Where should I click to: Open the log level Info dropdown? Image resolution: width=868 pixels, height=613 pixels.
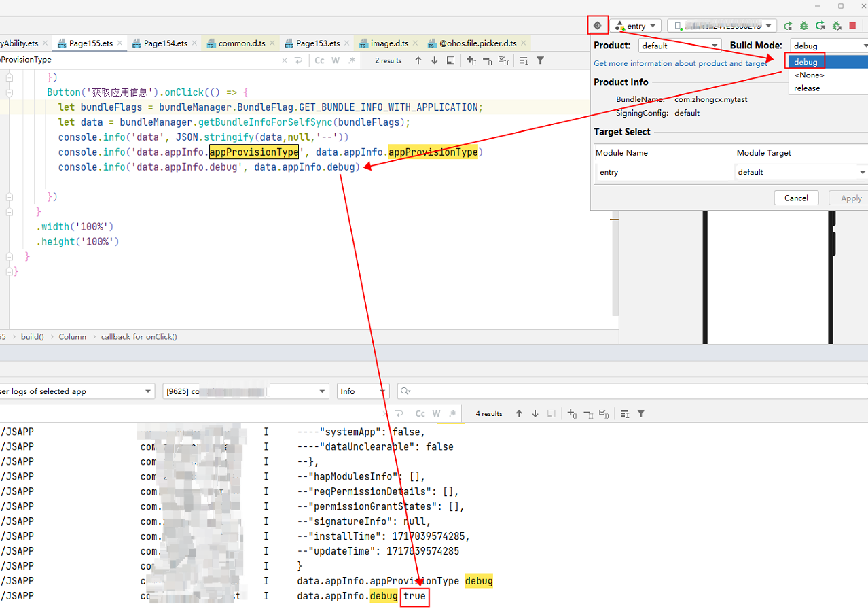(361, 391)
